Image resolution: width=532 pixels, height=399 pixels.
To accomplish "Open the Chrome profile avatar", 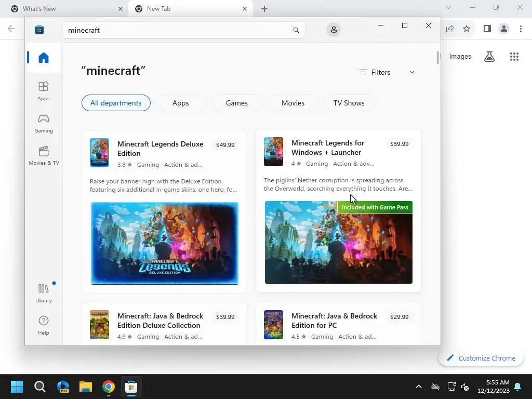I will [x=504, y=29].
